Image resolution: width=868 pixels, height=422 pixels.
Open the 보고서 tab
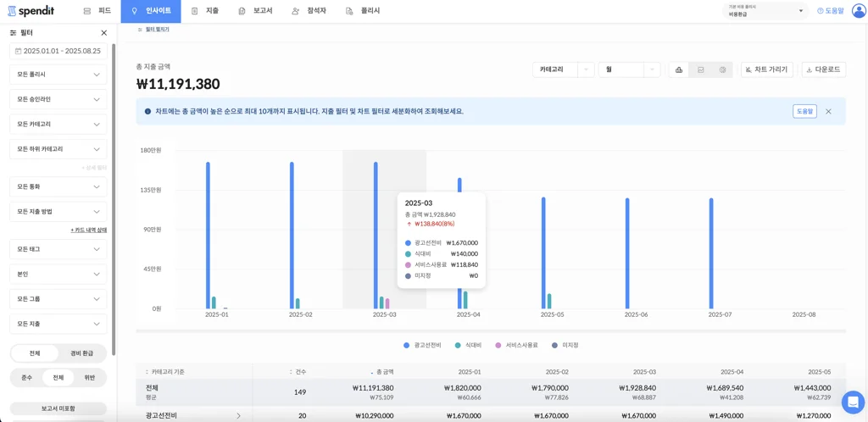pyautogui.click(x=255, y=11)
